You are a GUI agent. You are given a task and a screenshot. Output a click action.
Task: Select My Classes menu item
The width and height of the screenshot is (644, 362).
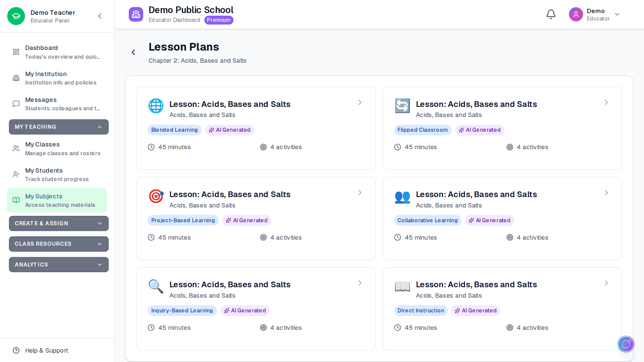tap(57, 148)
